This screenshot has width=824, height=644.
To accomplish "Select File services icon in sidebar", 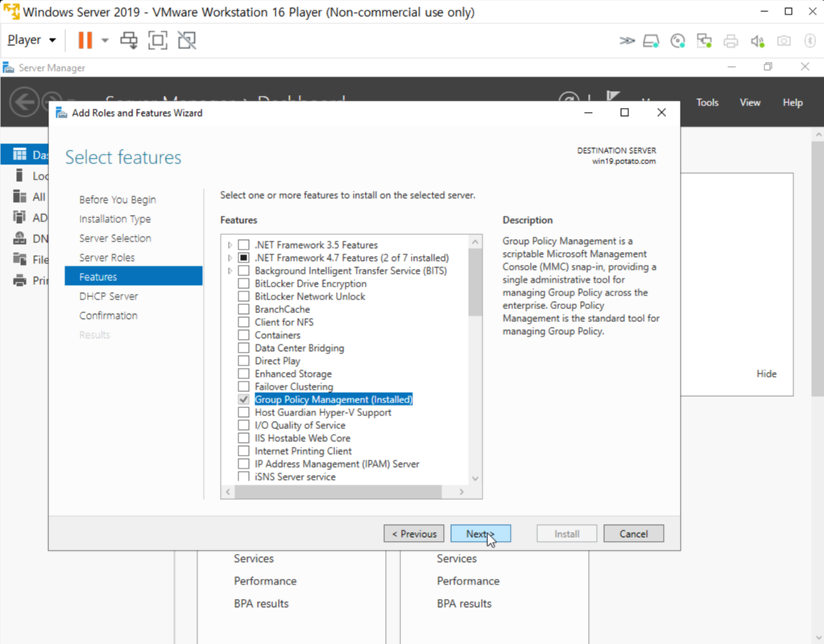I will (x=19, y=259).
